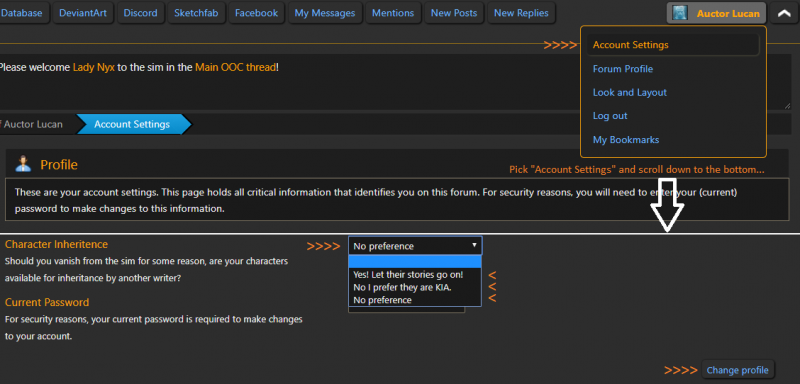Select the blank highlighted dropdown option
This screenshot has height=384, width=800.
click(415, 262)
